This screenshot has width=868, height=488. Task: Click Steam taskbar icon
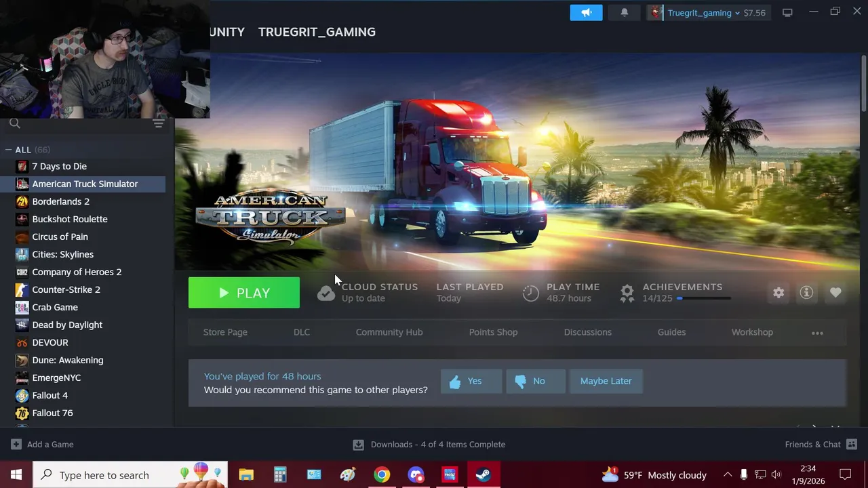click(484, 474)
